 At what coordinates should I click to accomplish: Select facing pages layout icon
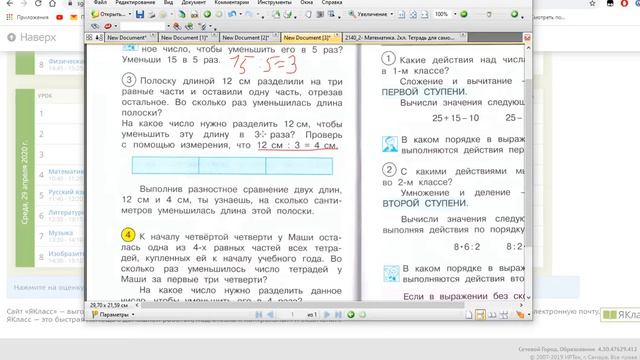(x=492, y=315)
